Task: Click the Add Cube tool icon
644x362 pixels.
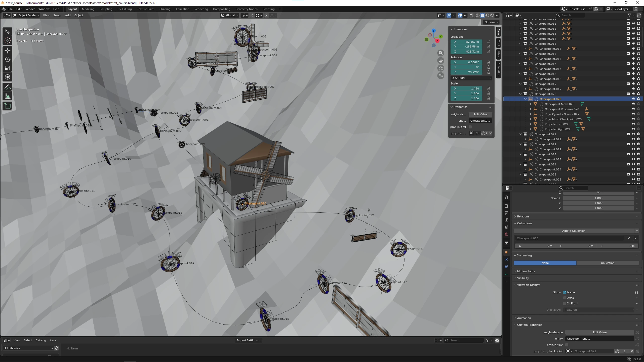Action: point(8,106)
